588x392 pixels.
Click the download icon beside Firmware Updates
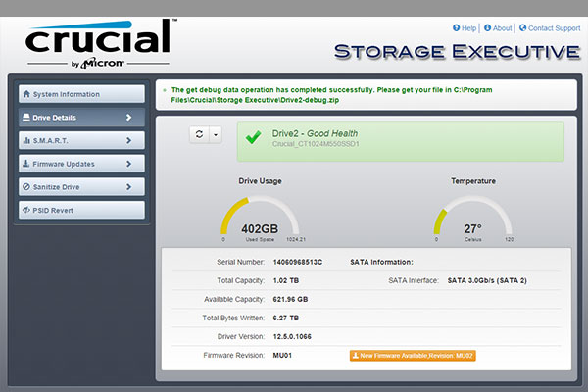(25, 164)
